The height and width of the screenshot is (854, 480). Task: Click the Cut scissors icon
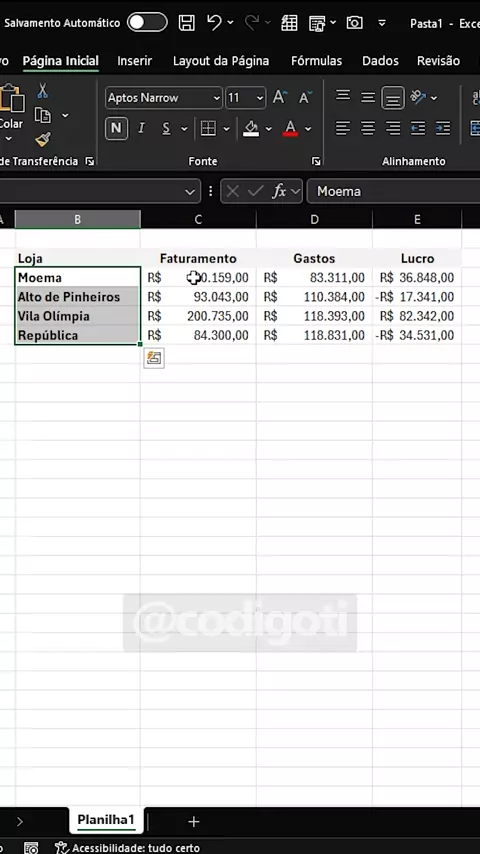42,91
